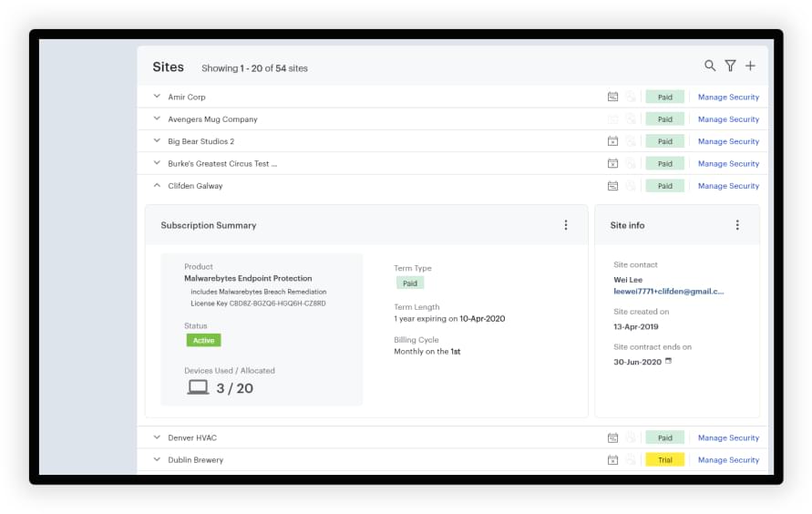Collapse the Clifden Galway row
The image size is (812, 514).
pos(157,185)
